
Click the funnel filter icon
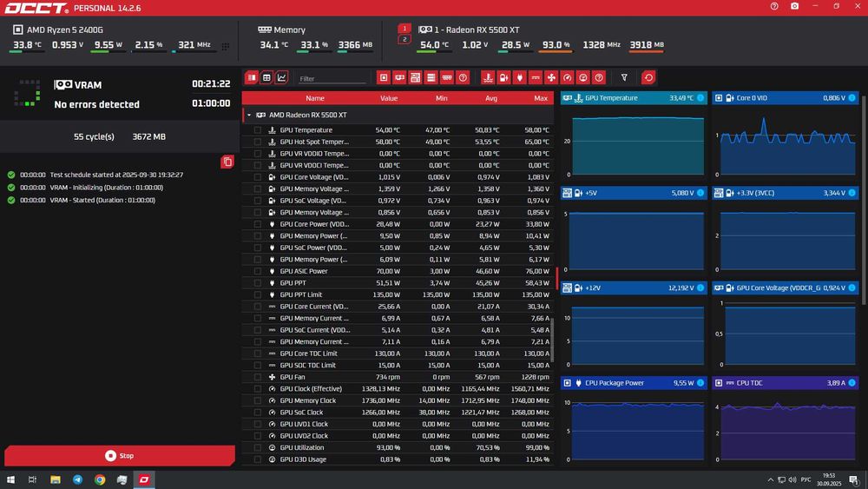coord(624,77)
